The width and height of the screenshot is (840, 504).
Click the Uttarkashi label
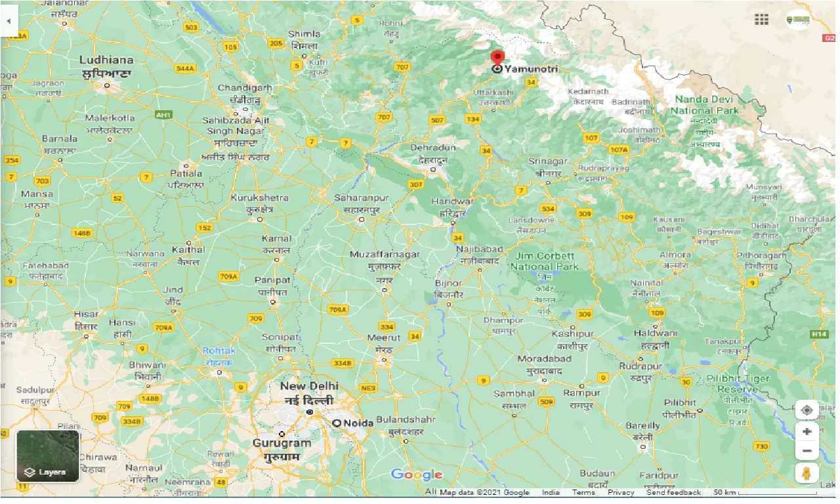pyautogui.click(x=493, y=98)
